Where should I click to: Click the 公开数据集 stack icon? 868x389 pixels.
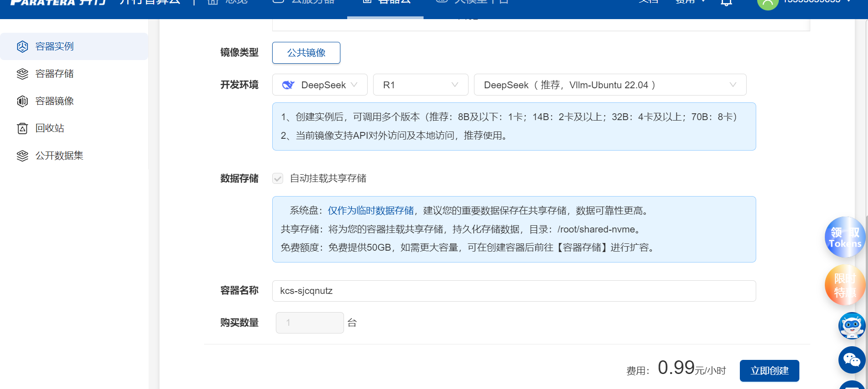pos(22,156)
